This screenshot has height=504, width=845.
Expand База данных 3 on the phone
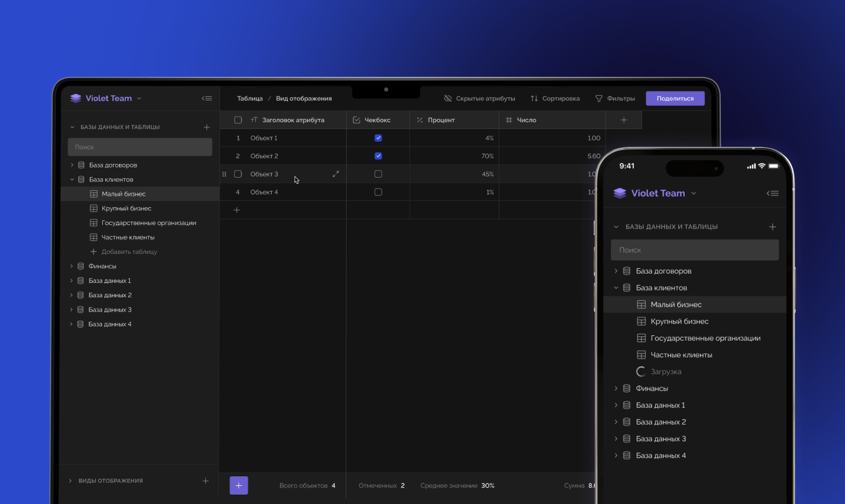point(616,439)
